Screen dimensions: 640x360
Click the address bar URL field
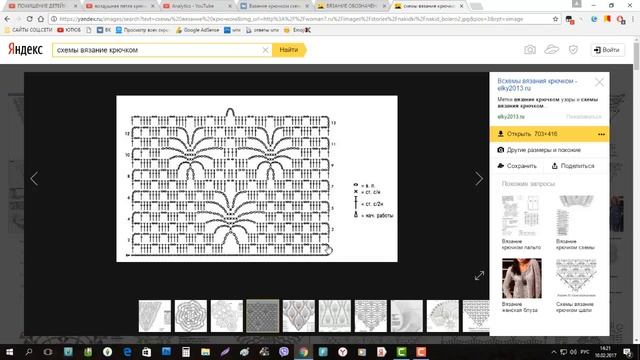[x=302, y=19]
